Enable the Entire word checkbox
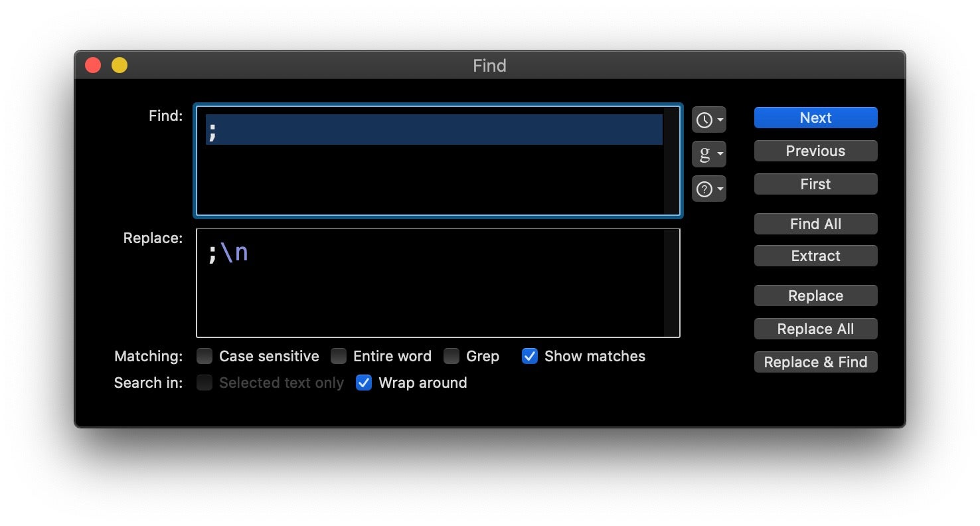The image size is (980, 526). pyautogui.click(x=339, y=357)
